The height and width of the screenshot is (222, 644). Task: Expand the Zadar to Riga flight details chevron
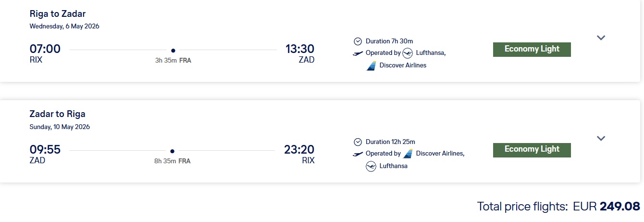[601, 138]
